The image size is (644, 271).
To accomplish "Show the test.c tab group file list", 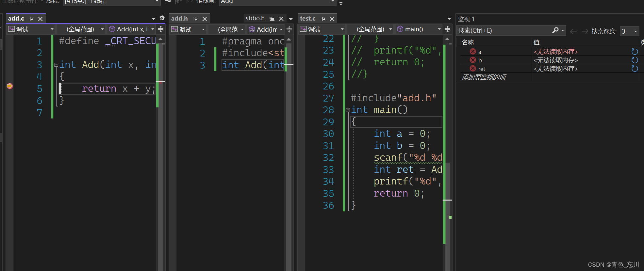I will click(449, 19).
